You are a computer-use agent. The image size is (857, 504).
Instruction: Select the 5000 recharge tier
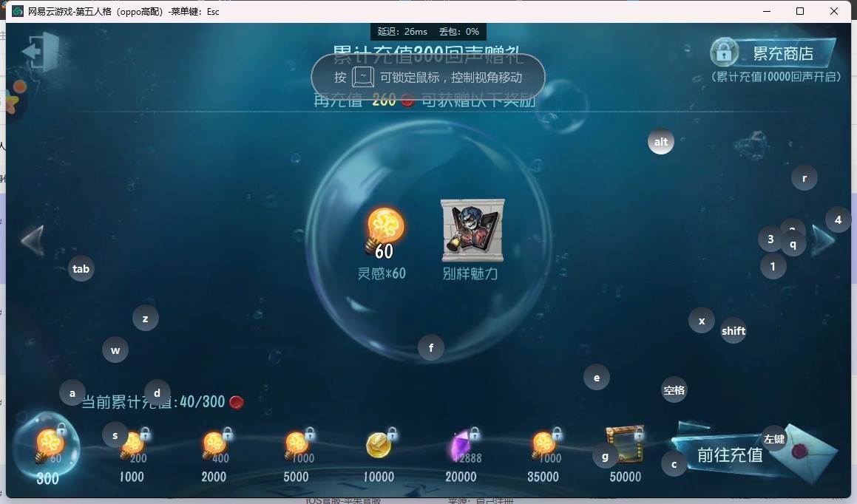coord(296,456)
